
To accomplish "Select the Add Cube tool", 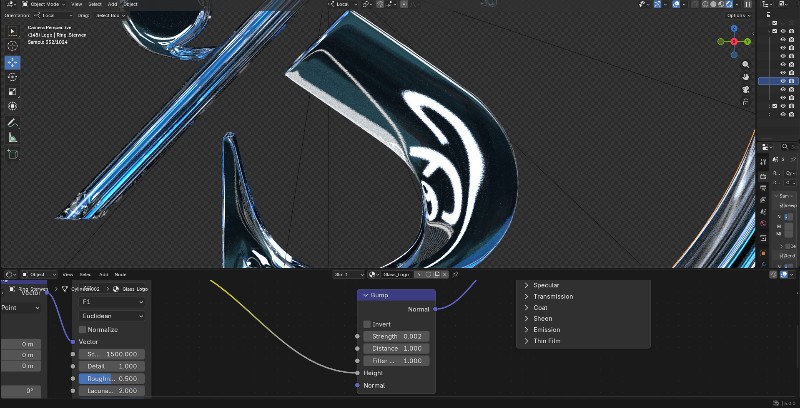I will [x=12, y=154].
